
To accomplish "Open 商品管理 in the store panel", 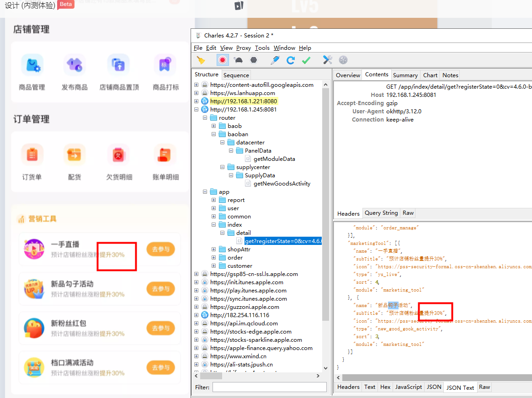I will [x=32, y=72].
